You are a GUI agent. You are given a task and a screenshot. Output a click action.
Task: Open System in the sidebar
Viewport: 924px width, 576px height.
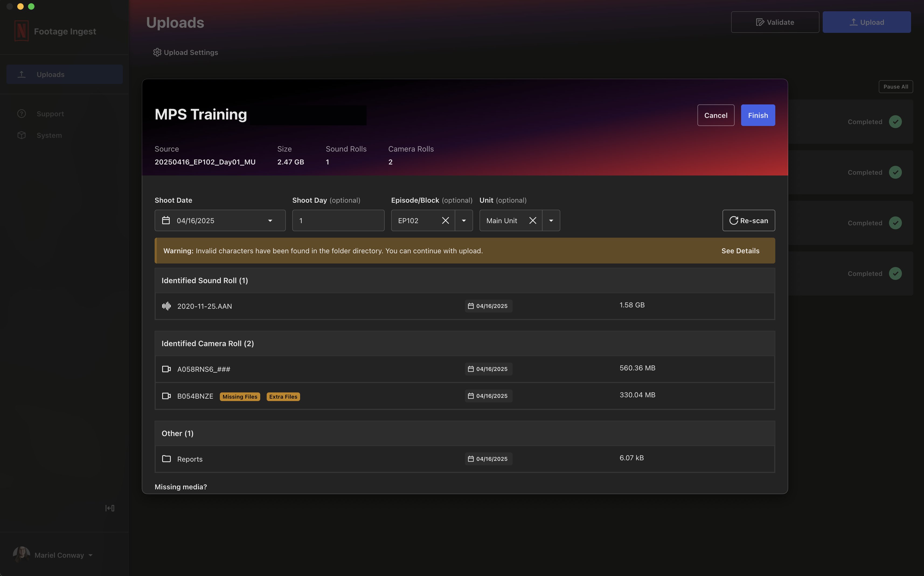pyautogui.click(x=49, y=135)
